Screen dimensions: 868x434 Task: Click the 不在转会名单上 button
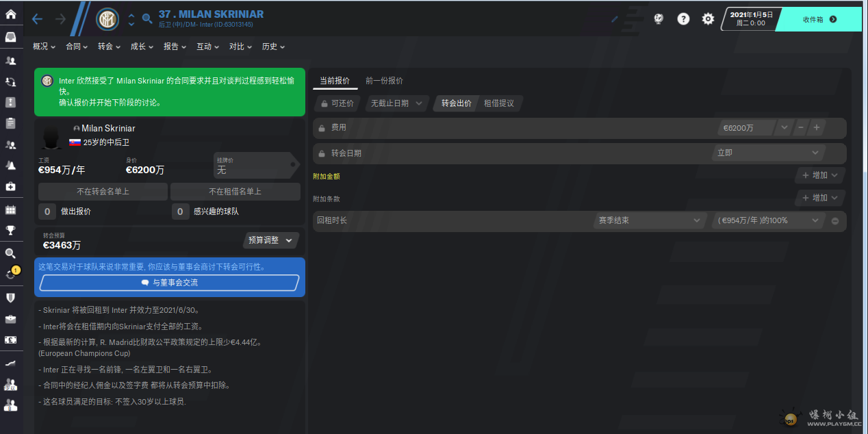103,192
